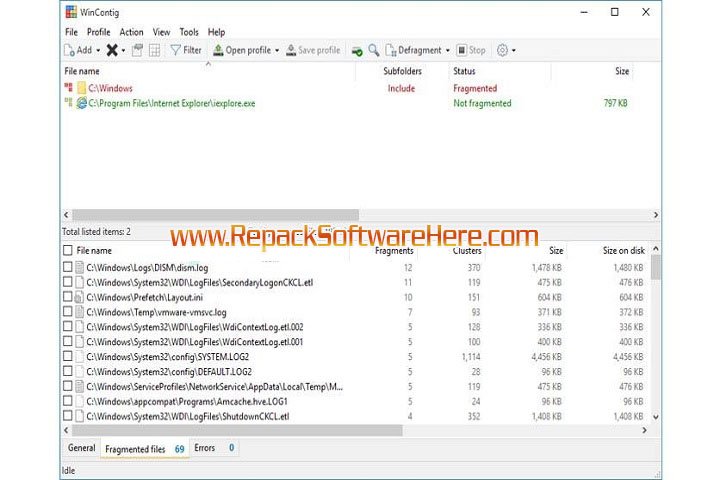
Task: Click the Status column header
Action: 464,71
